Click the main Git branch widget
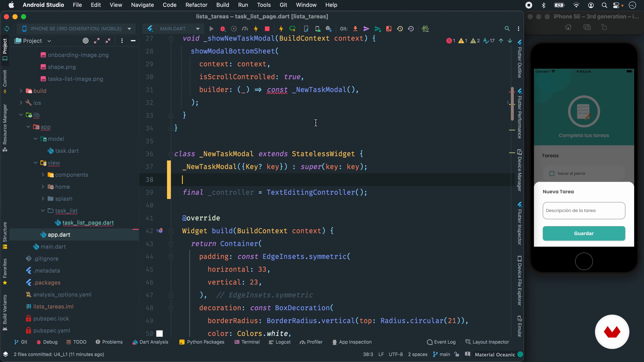Image resolution: width=644 pixels, height=362 pixels. click(442, 354)
